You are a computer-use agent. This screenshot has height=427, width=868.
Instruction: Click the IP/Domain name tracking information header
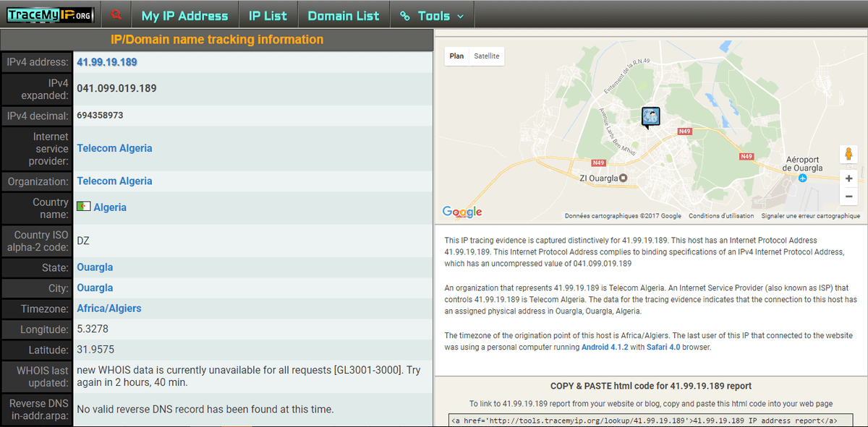pos(217,39)
